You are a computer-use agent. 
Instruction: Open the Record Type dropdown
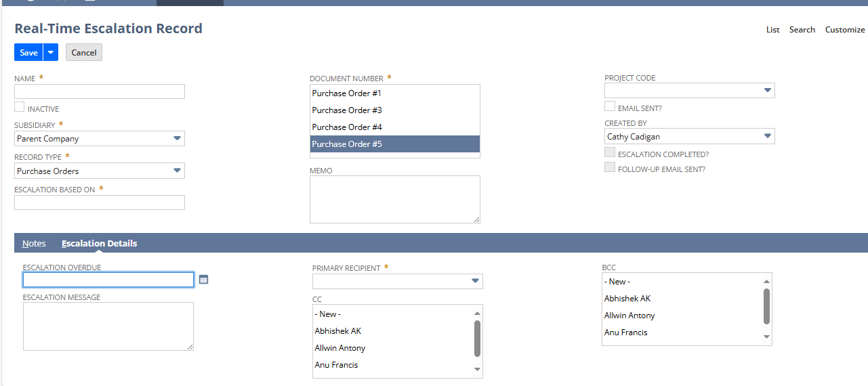[x=177, y=171]
